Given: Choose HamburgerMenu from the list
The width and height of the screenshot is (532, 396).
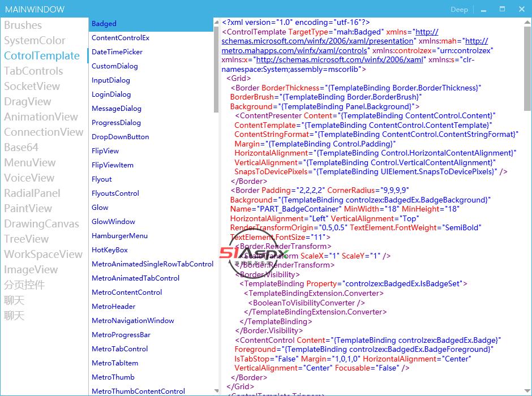Looking at the screenshot, I should pos(119,236).
